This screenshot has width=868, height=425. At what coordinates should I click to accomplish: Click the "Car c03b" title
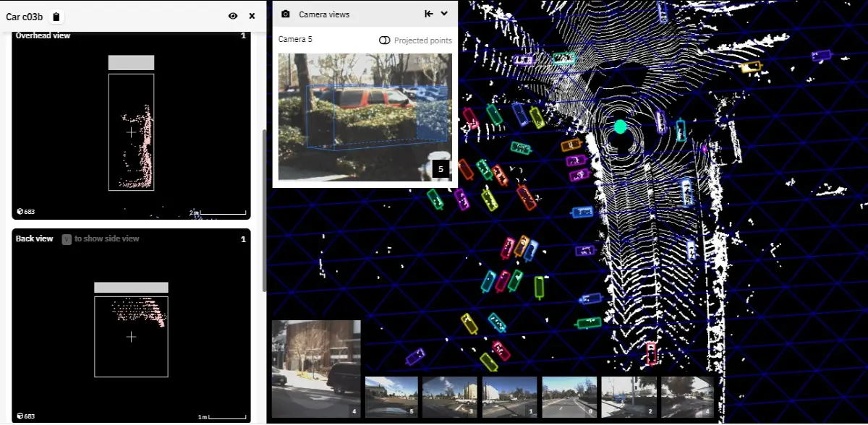coord(24,17)
